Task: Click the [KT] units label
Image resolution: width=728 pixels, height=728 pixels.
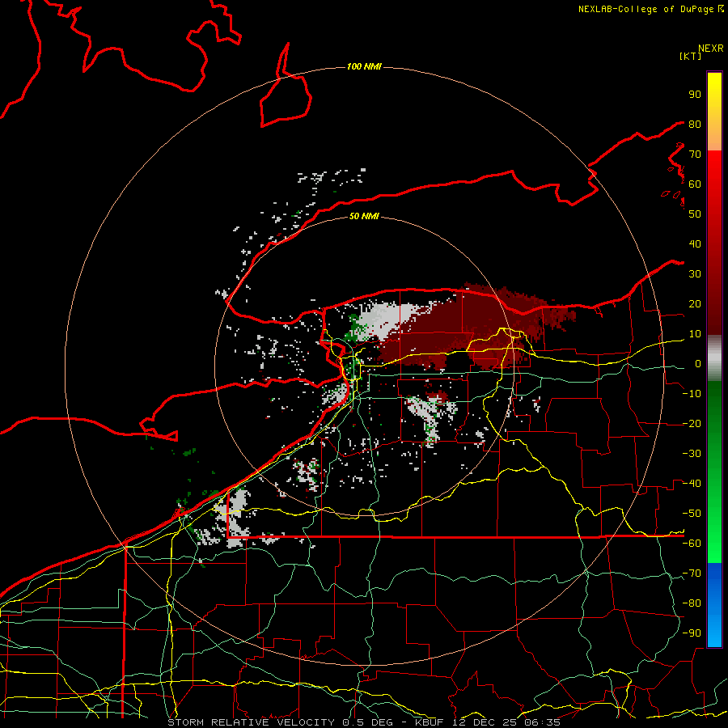Action: point(691,56)
